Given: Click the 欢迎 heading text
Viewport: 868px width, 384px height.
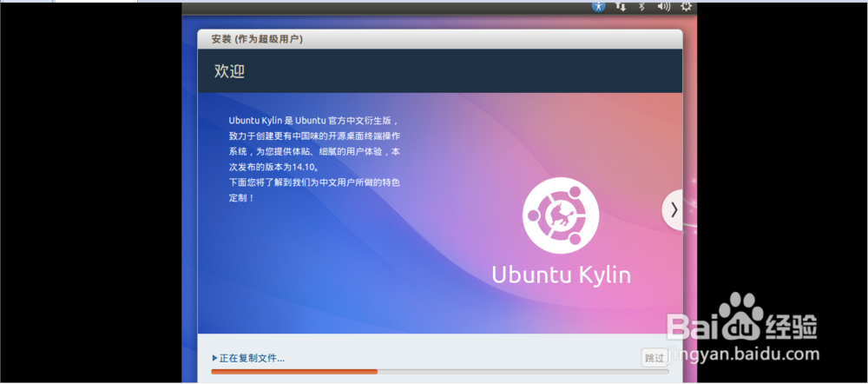Looking at the screenshot, I should coord(229,71).
